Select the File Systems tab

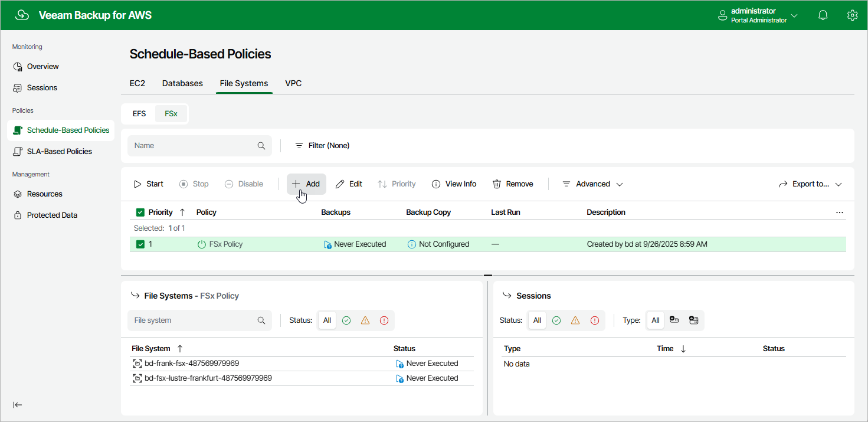(x=244, y=83)
